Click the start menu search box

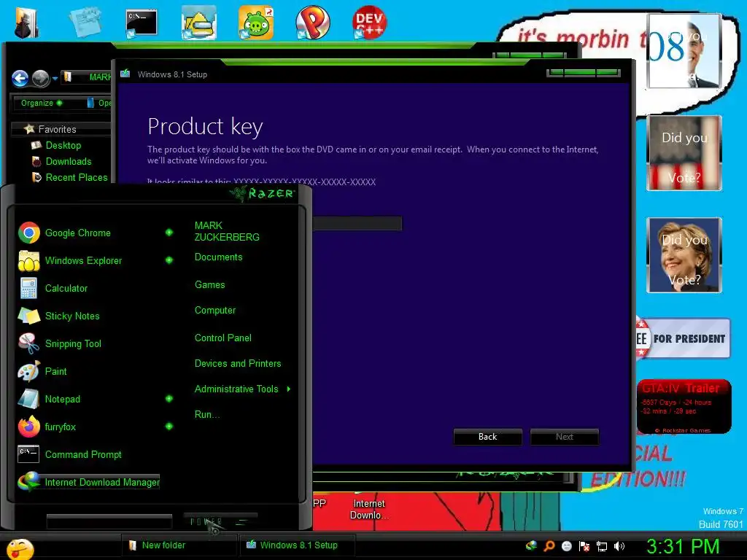point(109,521)
